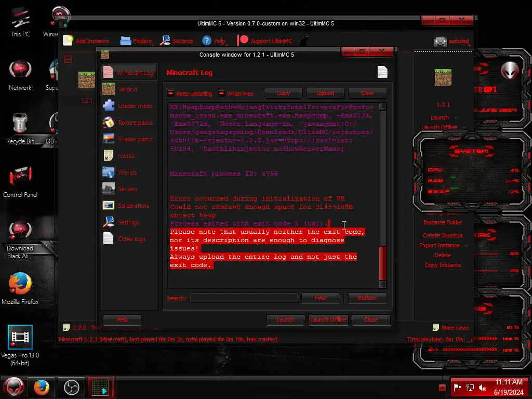Viewport: 532px width, 399px height.
Task: Click the muted volume tray icon
Action: [482, 387]
